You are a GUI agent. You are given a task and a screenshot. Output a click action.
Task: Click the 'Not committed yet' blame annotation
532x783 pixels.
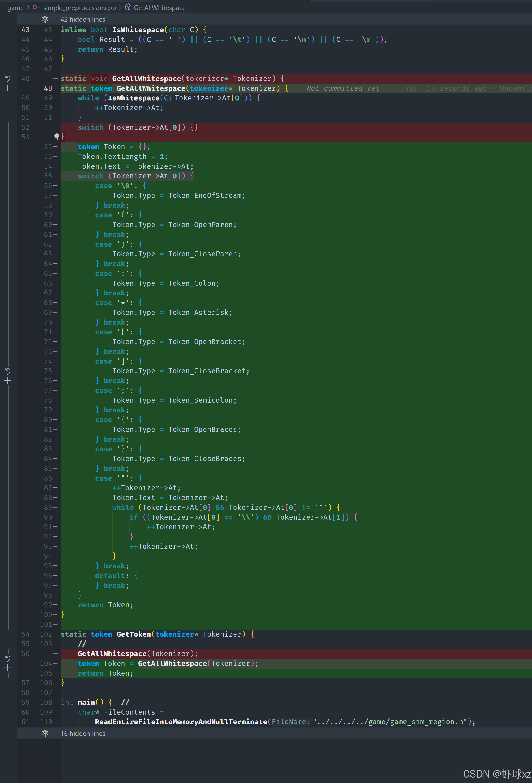(343, 88)
